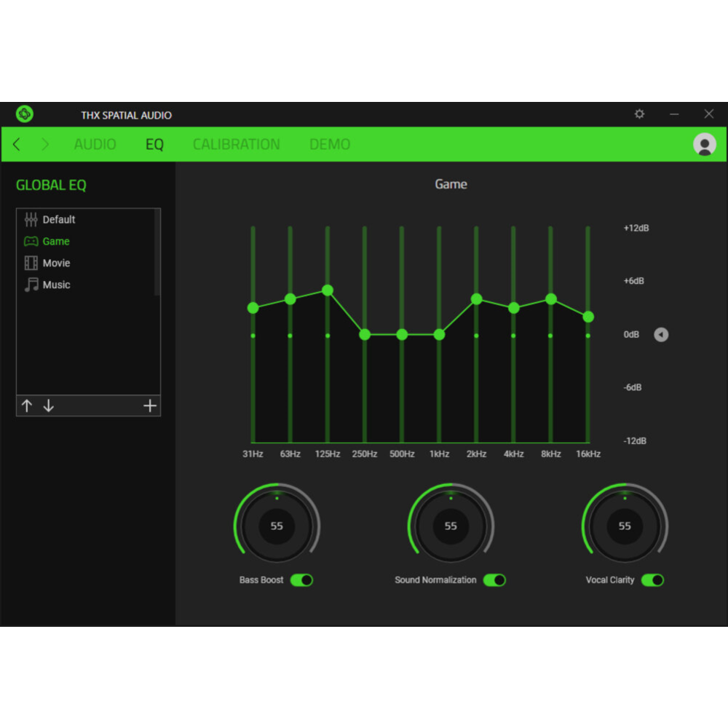Click the Music note preset icon
The image size is (728, 728).
coord(31,285)
